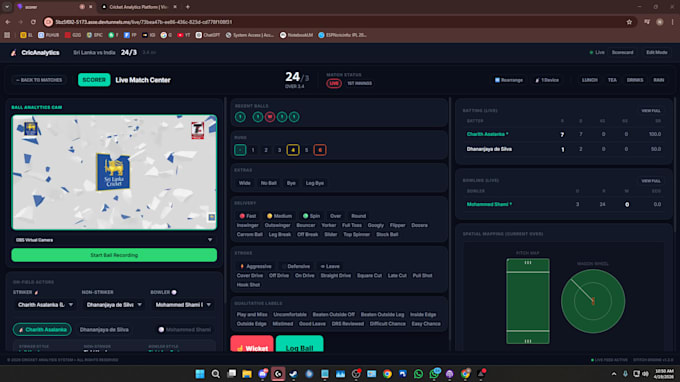680x382 pixels.
Task: Toggle the No Ball extra
Action: [268, 183]
